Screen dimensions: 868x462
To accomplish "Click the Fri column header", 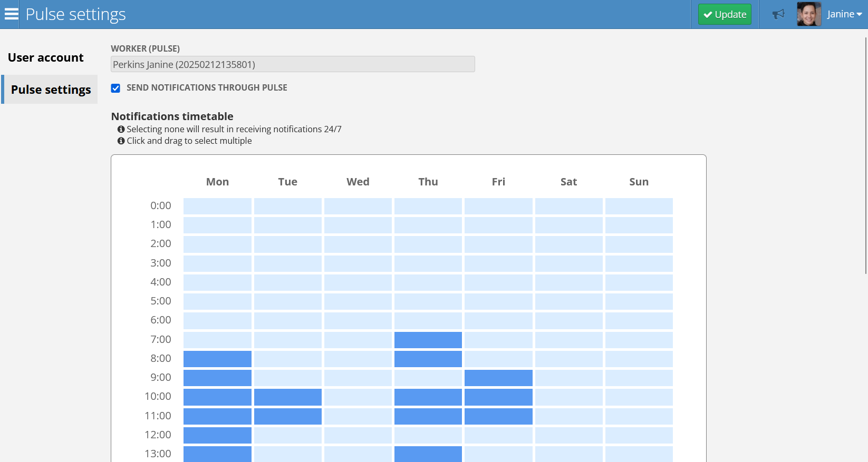I will 498,182.
